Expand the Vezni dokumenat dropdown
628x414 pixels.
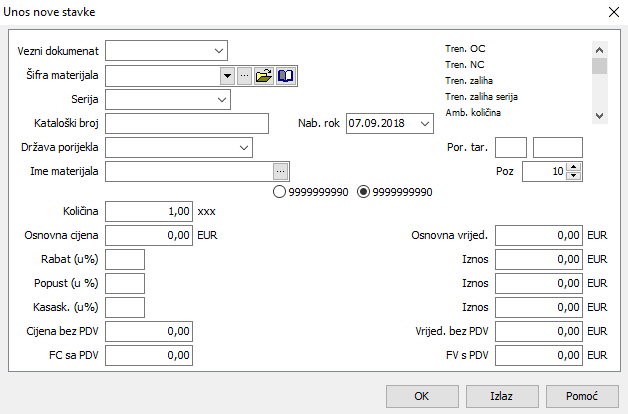pyautogui.click(x=219, y=50)
